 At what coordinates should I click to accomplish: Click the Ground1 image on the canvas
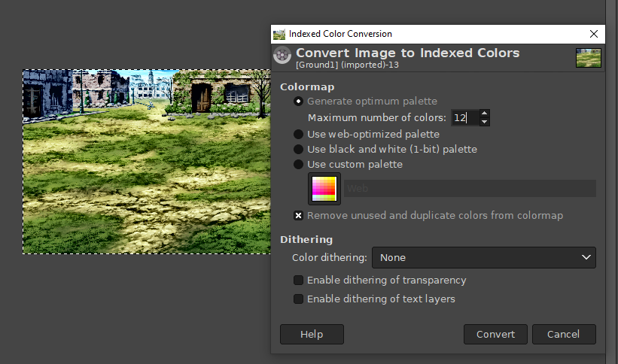(147, 162)
